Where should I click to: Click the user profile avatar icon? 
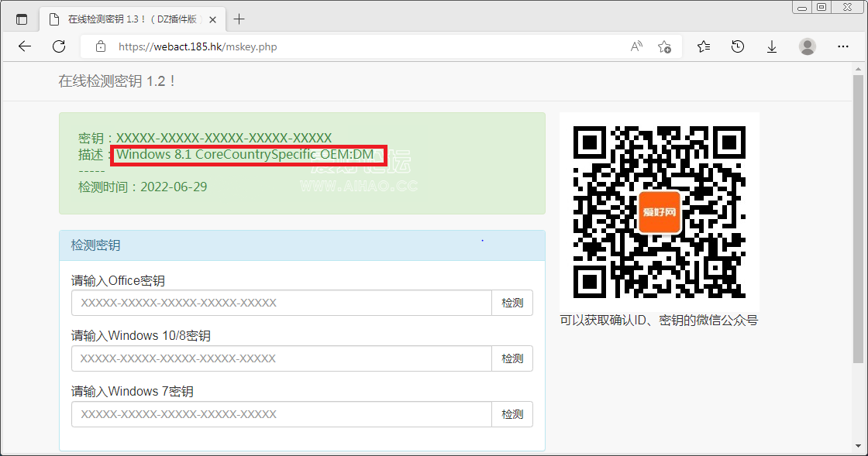pyautogui.click(x=808, y=46)
